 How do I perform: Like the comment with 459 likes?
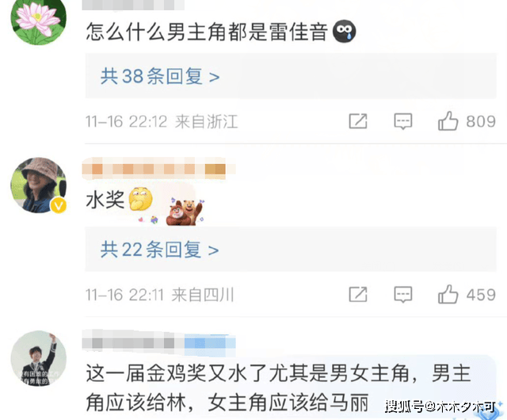point(448,294)
